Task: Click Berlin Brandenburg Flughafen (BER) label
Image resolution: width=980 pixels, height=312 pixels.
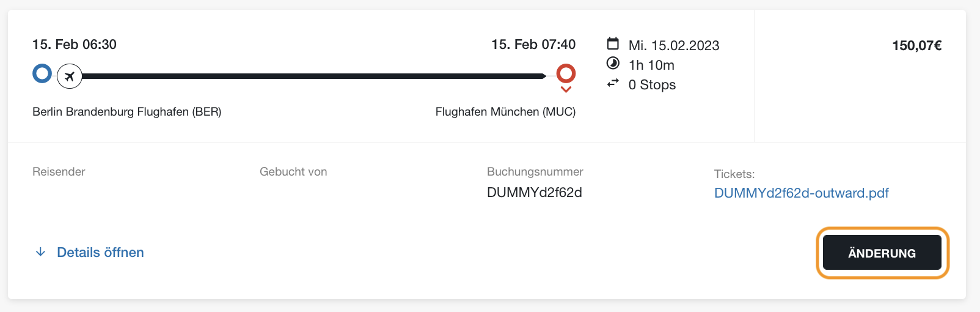Action: (x=127, y=112)
